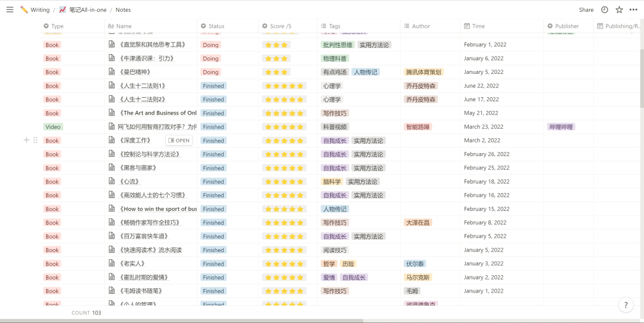Open Author column header menu
This screenshot has height=323, width=644.
pyautogui.click(x=431, y=26)
